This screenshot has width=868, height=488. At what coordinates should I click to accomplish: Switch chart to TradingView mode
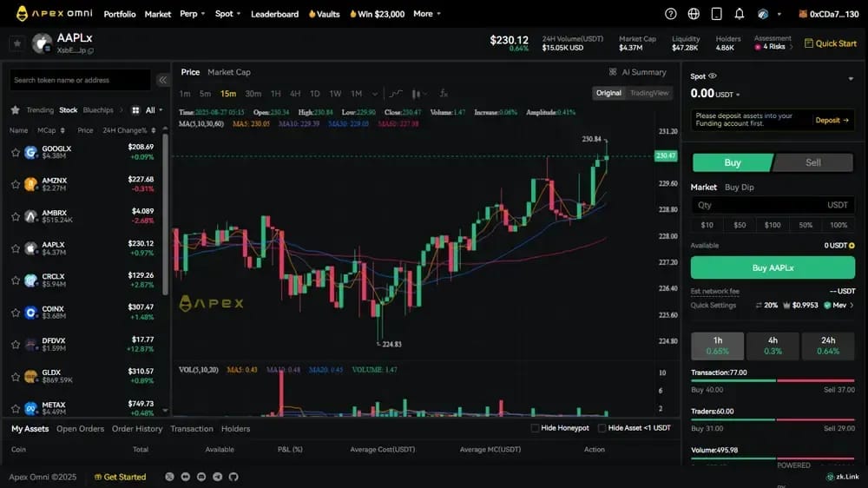click(x=648, y=93)
